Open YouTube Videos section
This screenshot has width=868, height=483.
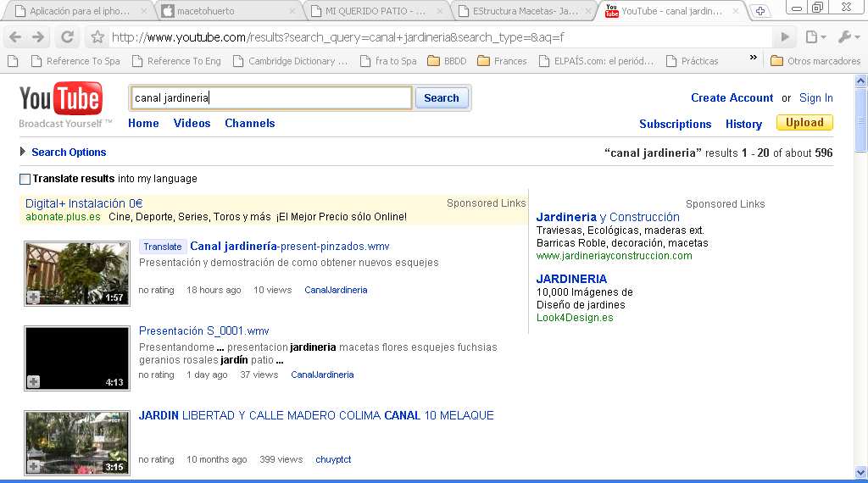(192, 124)
